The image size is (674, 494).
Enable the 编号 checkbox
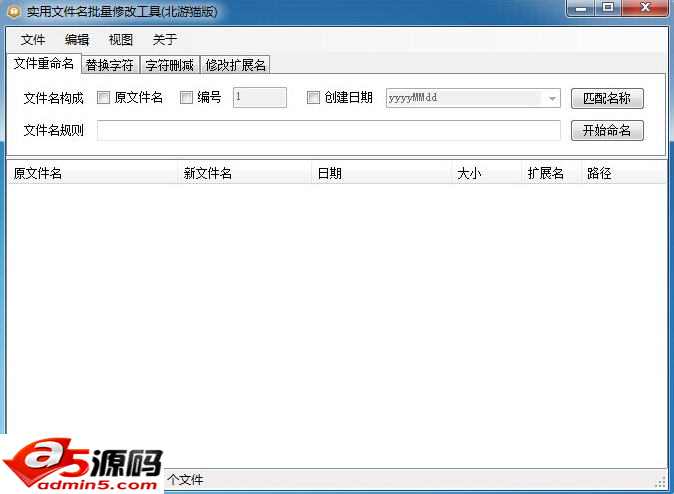pos(186,98)
